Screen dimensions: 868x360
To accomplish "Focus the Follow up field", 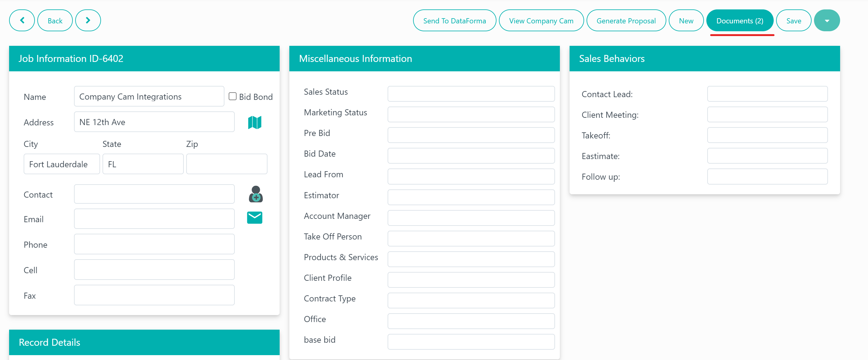I will coord(767,176).
